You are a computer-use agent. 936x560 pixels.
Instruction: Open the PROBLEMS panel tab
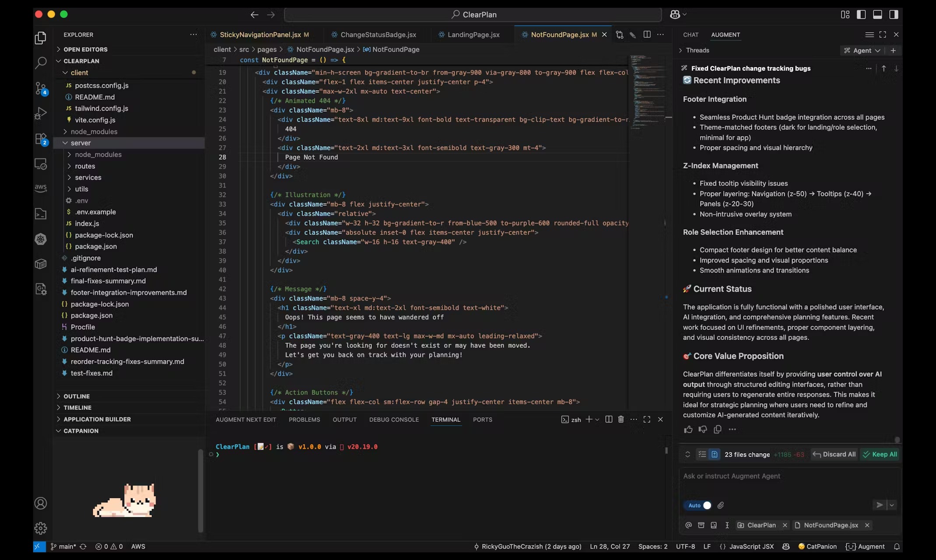click(x=304, y=420)
